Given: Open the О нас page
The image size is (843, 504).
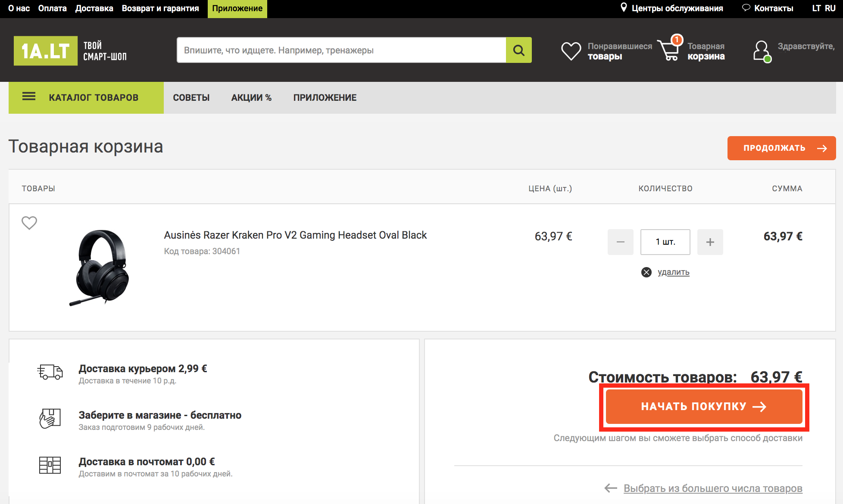Looking at the screenshot, I should point(19,8).
